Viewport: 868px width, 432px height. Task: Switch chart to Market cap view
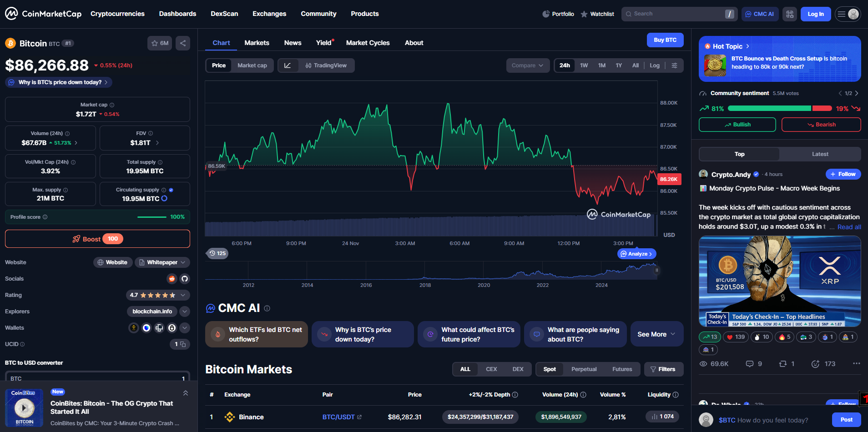click(252, 65)
